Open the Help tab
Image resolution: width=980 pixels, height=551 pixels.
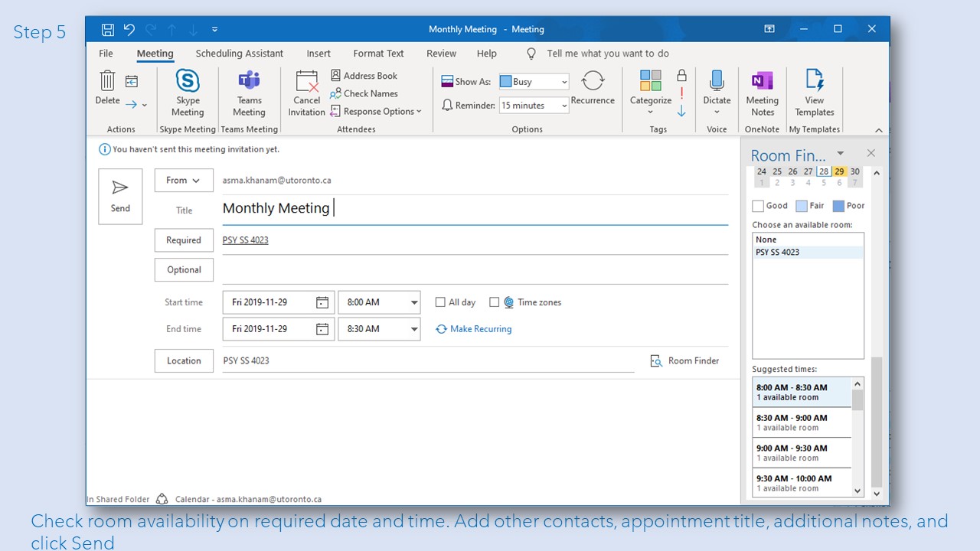[x=486, y=54]
